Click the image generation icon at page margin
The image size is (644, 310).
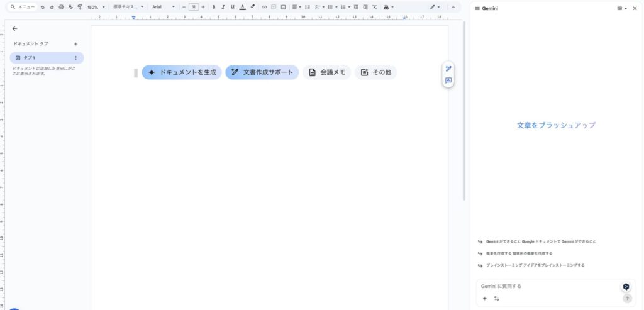click(x=448, y=80)
